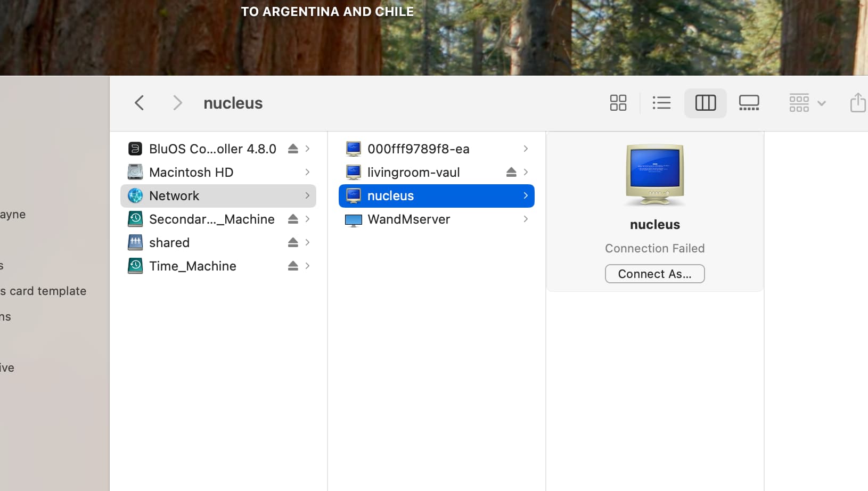Click the nucleus computer icon in list

tap(354, 195)
